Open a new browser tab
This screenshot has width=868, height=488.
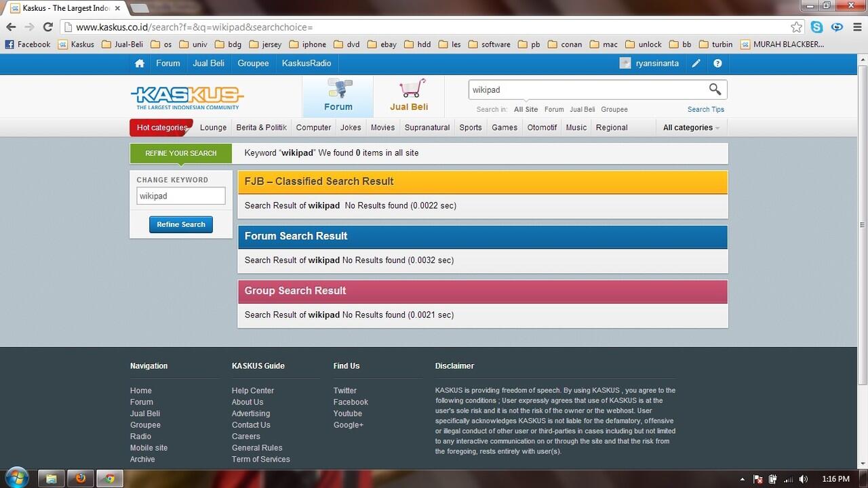coord(140,8)
